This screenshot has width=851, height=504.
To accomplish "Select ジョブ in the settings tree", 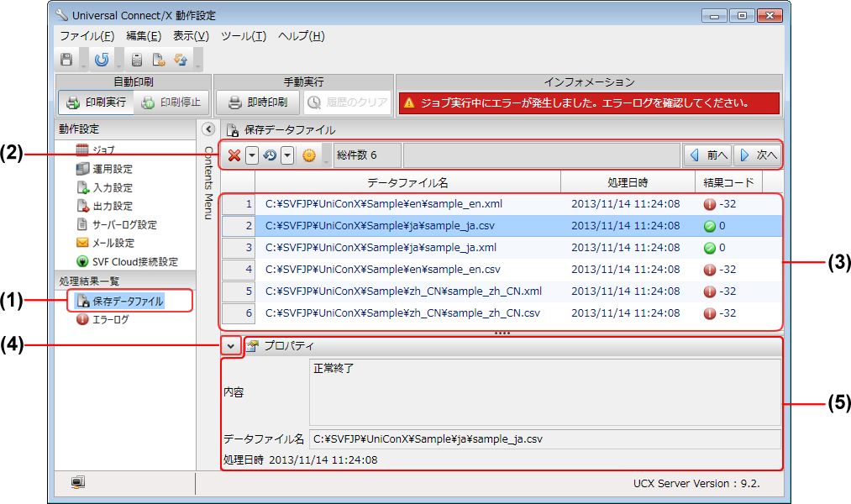I will (96, 150).
